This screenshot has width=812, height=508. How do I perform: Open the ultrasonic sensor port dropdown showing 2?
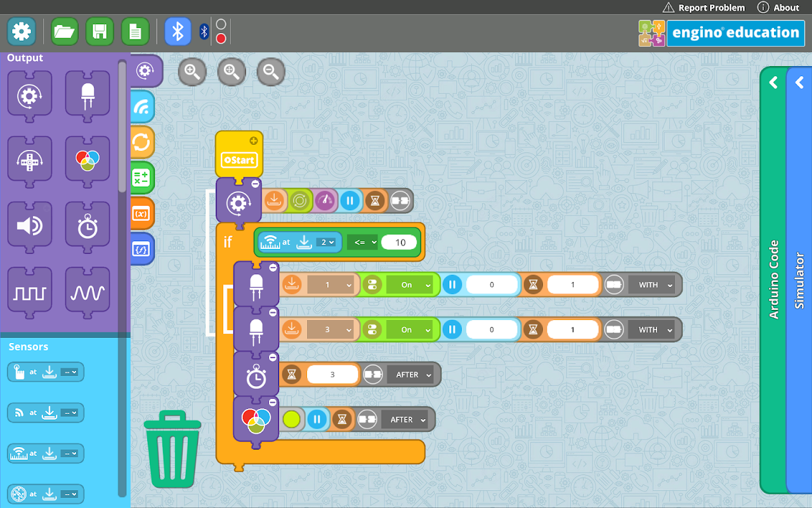coord(327,242)
